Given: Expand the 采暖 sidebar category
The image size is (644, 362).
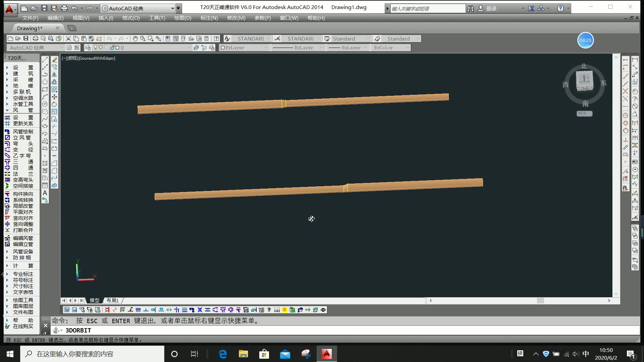Looking at the screenshot, I should click(23, 80).
